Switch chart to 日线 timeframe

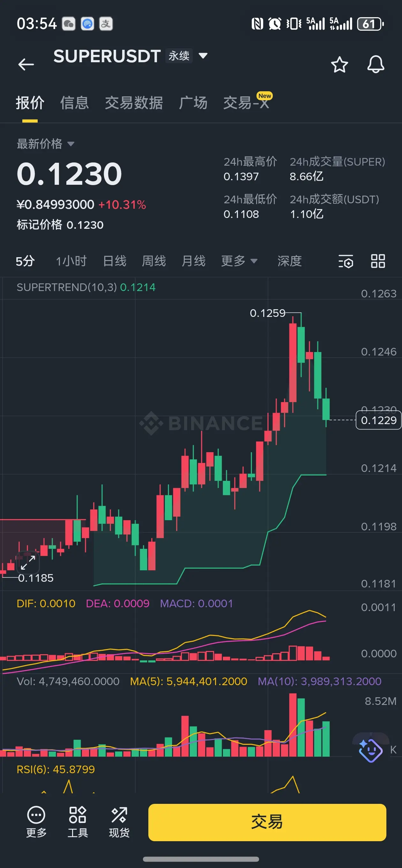click(115, 261)
